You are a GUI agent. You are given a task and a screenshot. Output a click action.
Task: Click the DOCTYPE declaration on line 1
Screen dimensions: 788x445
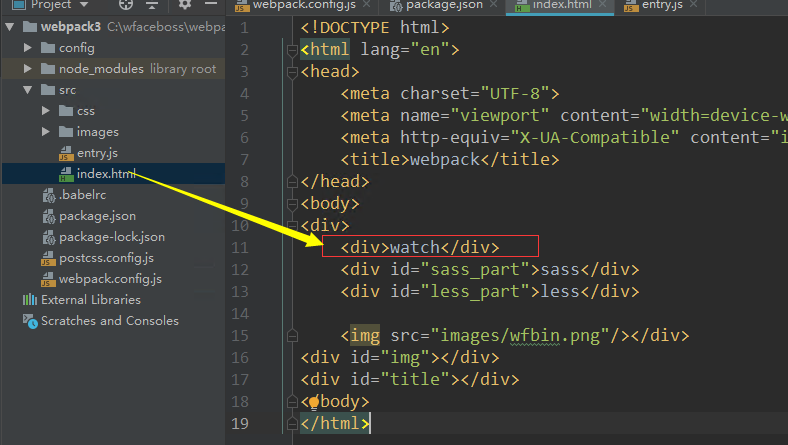point(375,28)
